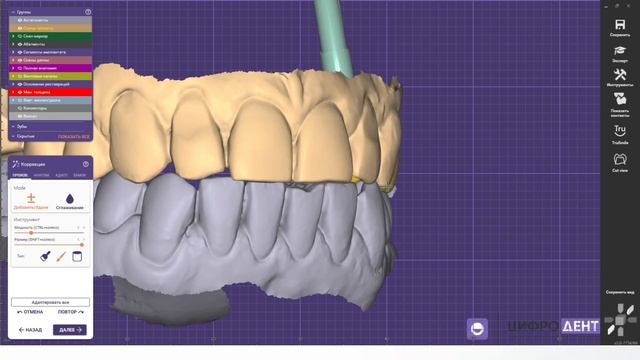Click the ОТМЕНА undo button

pyautogui.click(x=30, y=312)
